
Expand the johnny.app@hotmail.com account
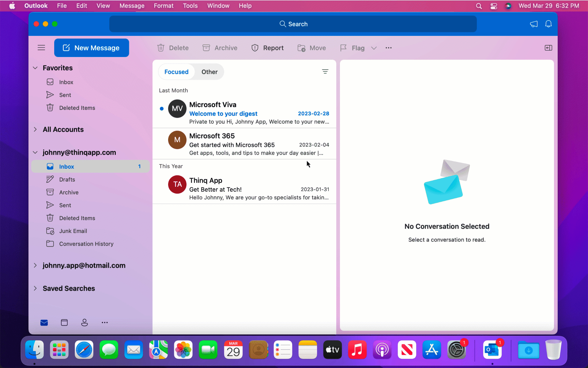pyautogui.click(x=35, y=265)
